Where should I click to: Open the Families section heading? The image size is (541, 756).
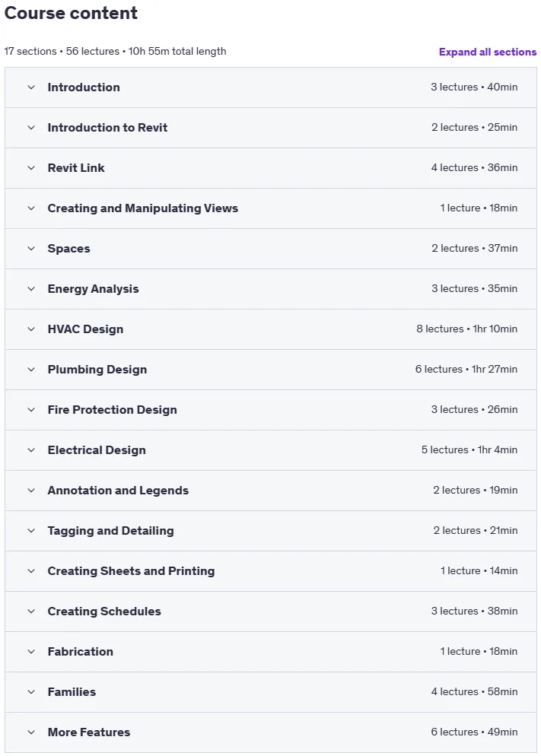click(x=72, y=692)
